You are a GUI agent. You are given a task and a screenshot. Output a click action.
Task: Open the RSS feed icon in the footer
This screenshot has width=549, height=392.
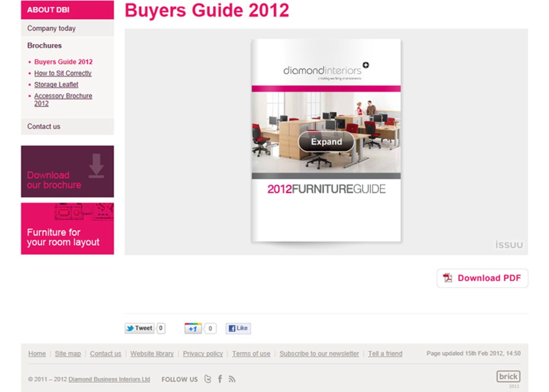point(232,379)
